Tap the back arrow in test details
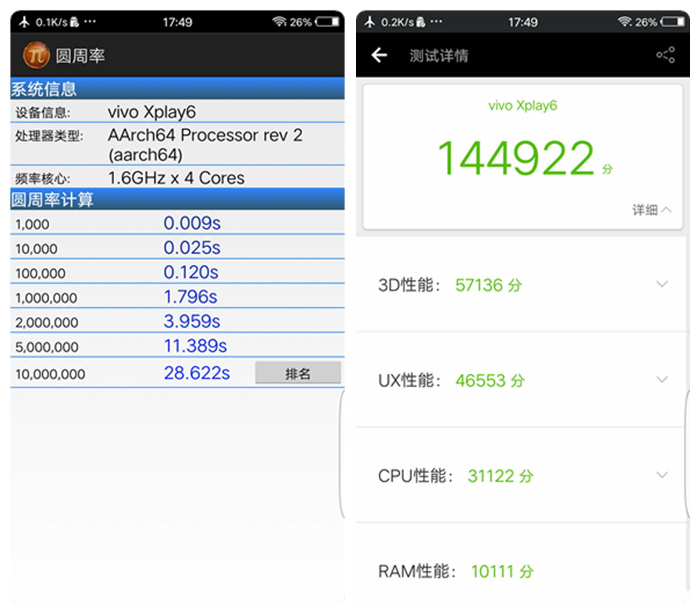The height and width of the screenshot is (614, 700). coord(379,55)
